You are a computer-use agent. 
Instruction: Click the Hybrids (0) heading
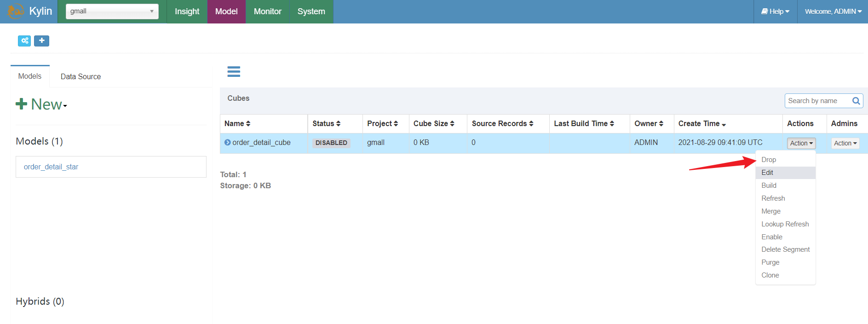[x=40, y=301]
